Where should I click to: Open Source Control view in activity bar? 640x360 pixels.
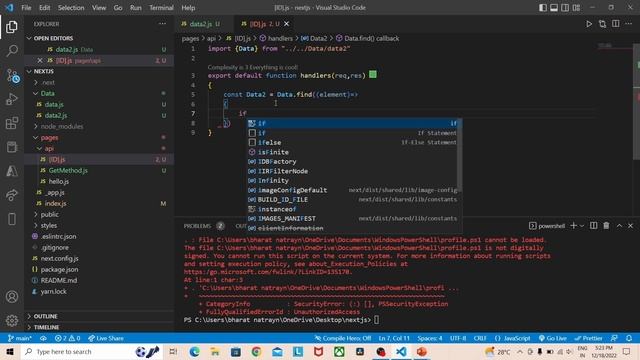pos(13,76)
